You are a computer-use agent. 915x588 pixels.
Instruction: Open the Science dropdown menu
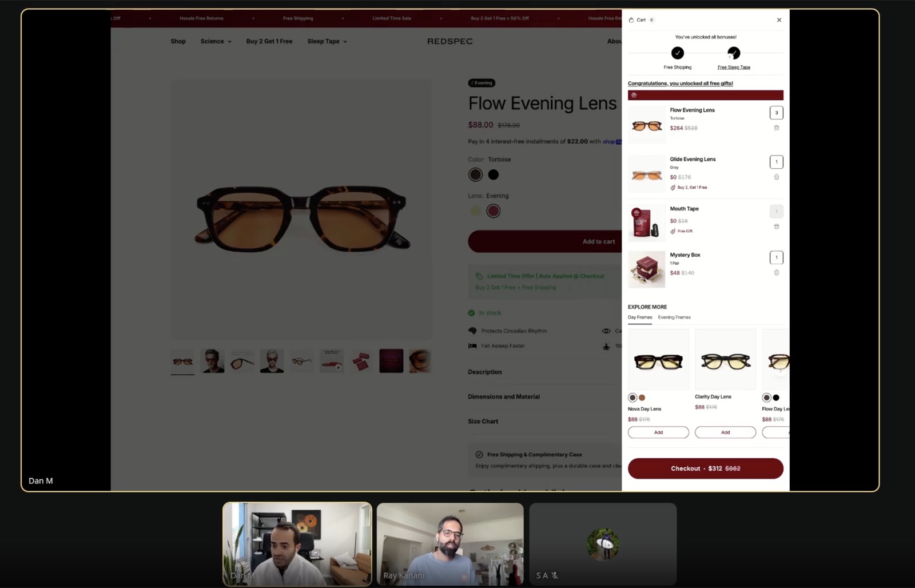click(216, 41)
